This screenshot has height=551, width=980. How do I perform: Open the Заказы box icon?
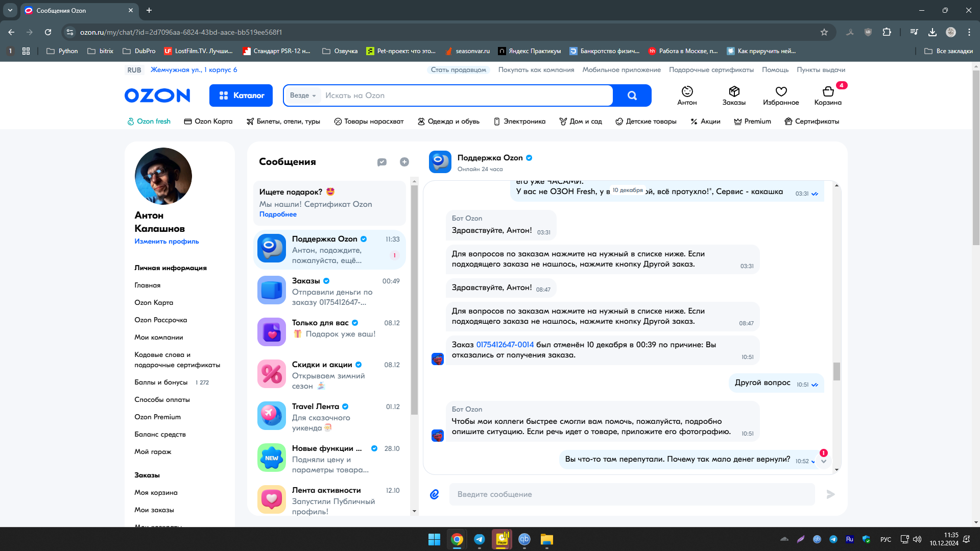[x=734, y=95]
